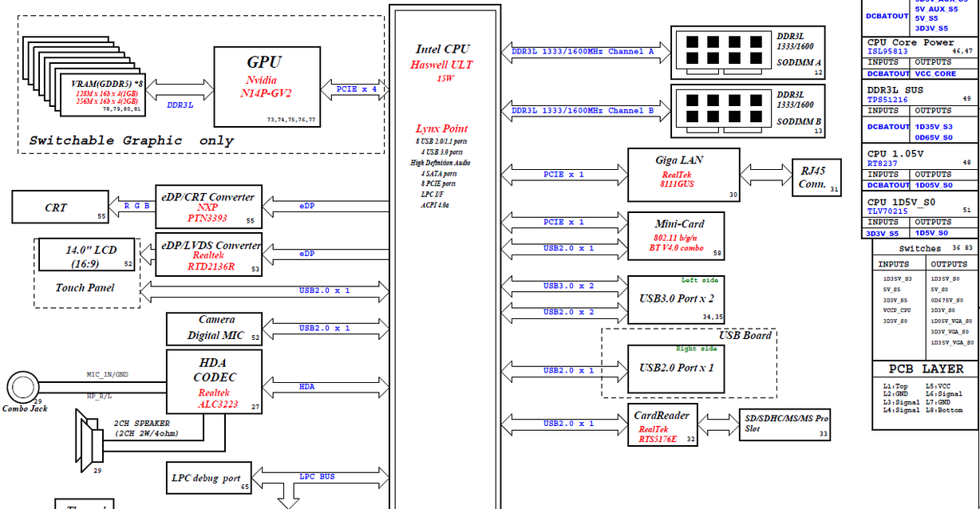
Task: Select the GPU Nvidia N14P-GV2 block
Action: pos(267,86)
